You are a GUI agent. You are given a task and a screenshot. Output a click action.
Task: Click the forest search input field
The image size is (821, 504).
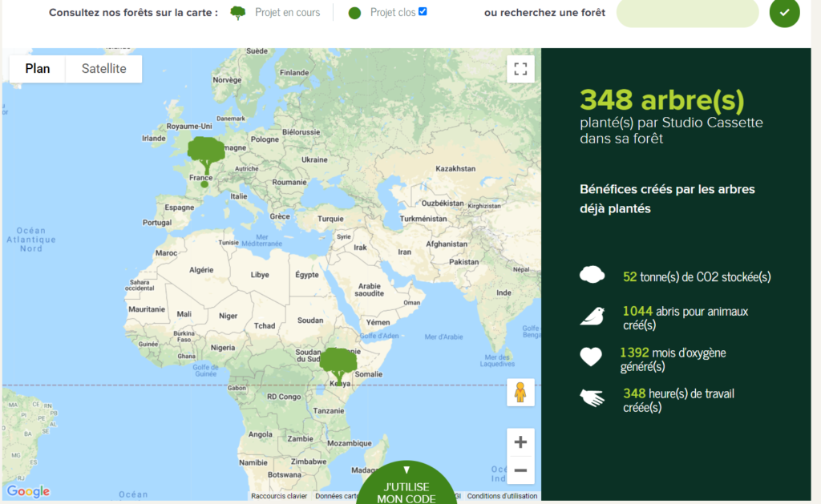686,14
